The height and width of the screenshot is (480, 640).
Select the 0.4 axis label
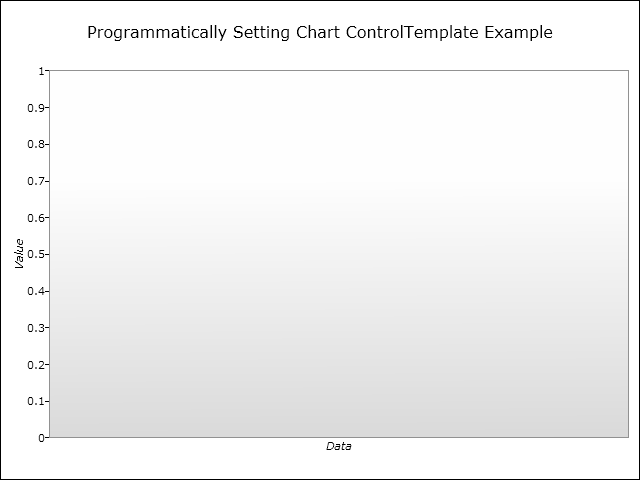[x=36, y=291]
